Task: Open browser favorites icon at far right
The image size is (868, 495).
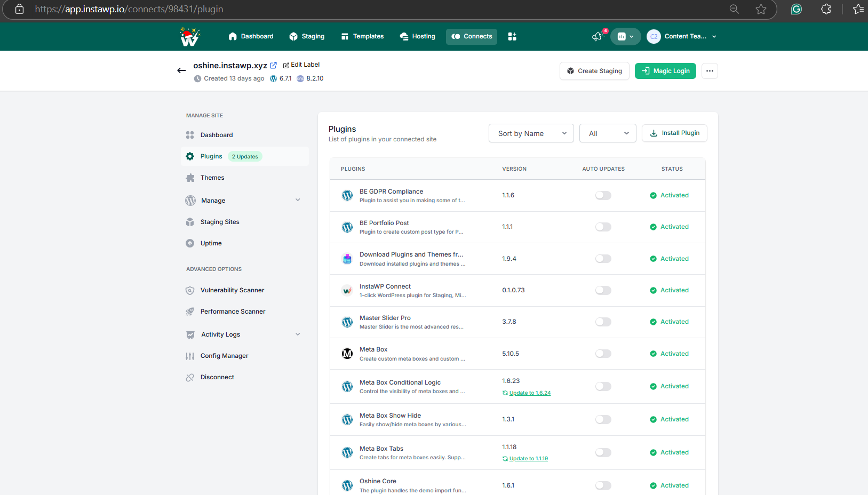Action: point(858,9)
